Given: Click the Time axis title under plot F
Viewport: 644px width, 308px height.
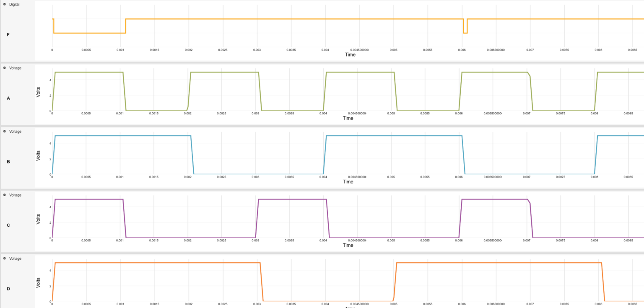Looking at the screenshot, I should coord(350,54).
